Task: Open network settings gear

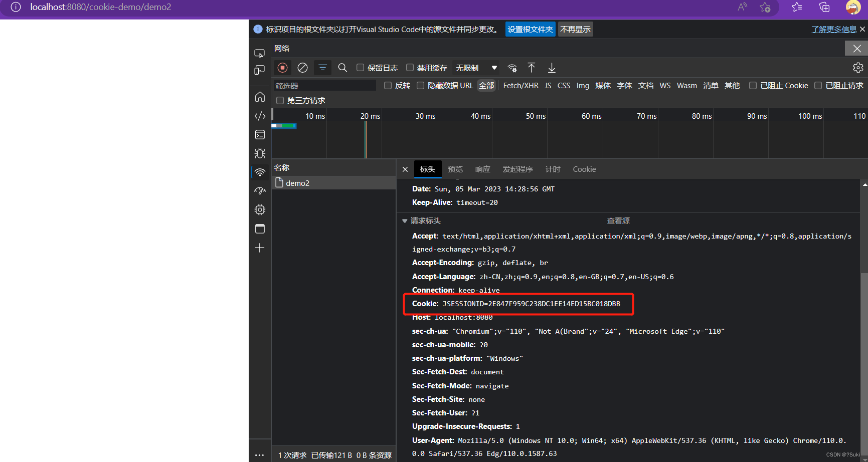Action: [858, 68]
